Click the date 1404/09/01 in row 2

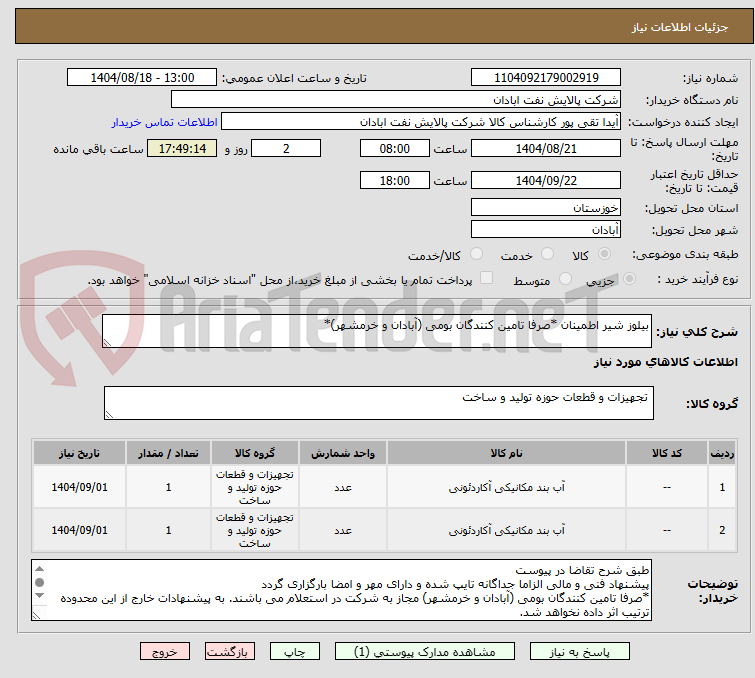[79, 530]
